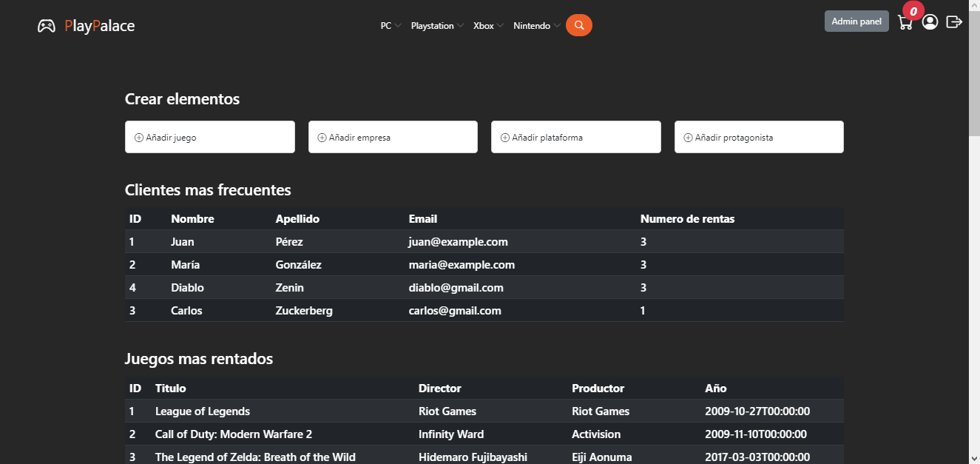
Task: Open the Nintendo dropdown menu
Action: (x=536, y=26)
